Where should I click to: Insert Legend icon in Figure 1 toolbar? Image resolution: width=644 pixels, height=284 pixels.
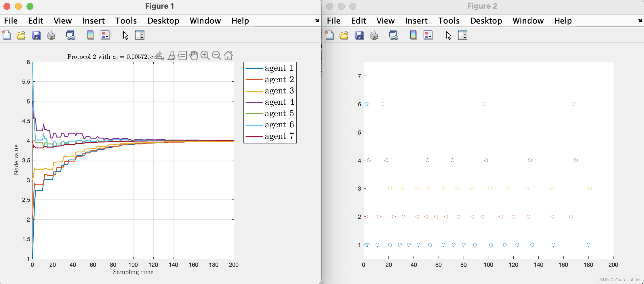[x=105, y=35]
